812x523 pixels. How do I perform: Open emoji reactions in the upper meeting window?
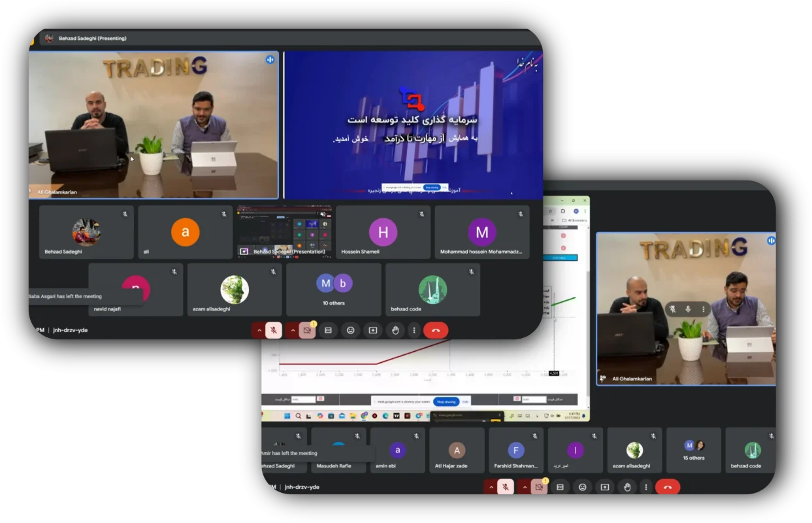350,330
